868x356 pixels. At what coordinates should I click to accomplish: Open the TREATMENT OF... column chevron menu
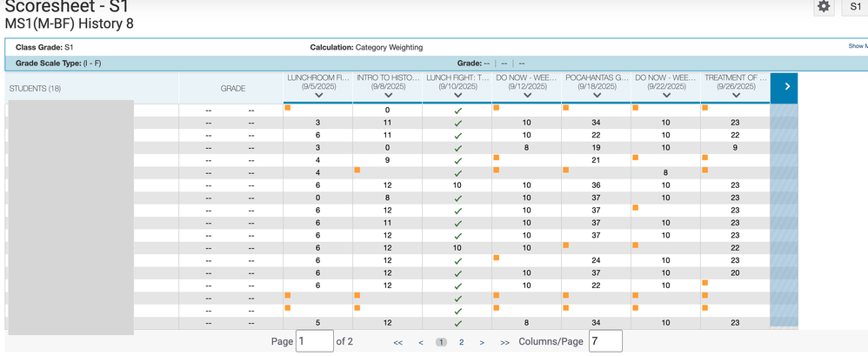tap(736, 96)
